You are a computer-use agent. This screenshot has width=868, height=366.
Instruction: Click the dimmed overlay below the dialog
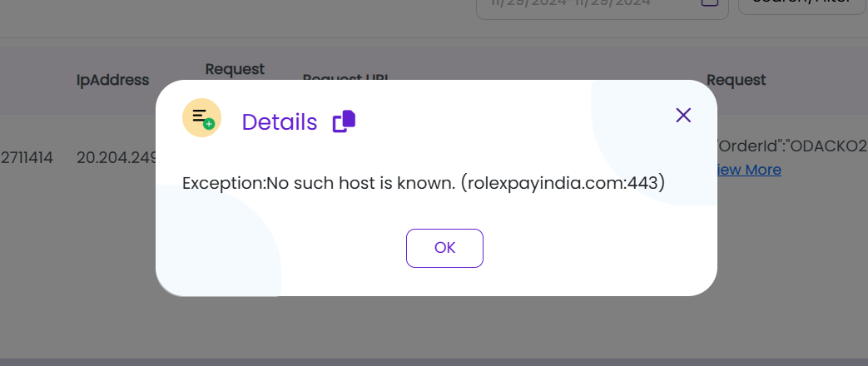(x=433, y=329)
